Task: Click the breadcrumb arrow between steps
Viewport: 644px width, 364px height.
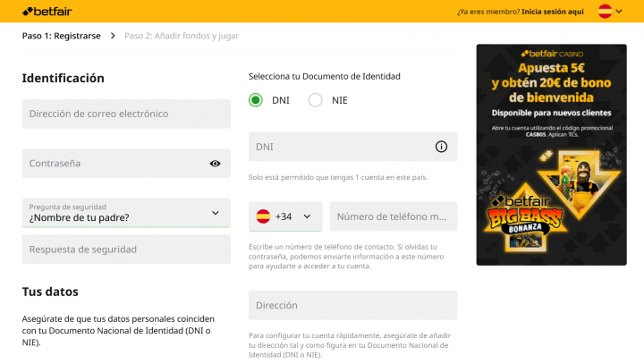Action: point(113,36)
